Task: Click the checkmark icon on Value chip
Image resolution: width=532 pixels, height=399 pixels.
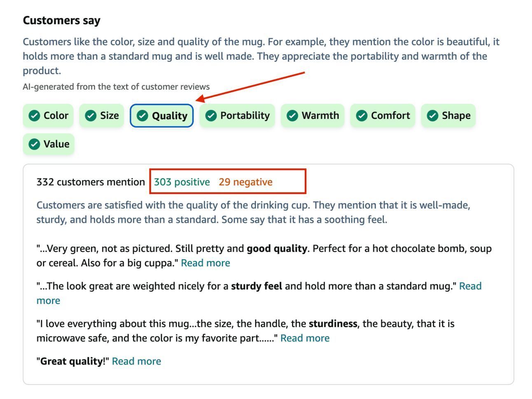Action: coord(34,144)
